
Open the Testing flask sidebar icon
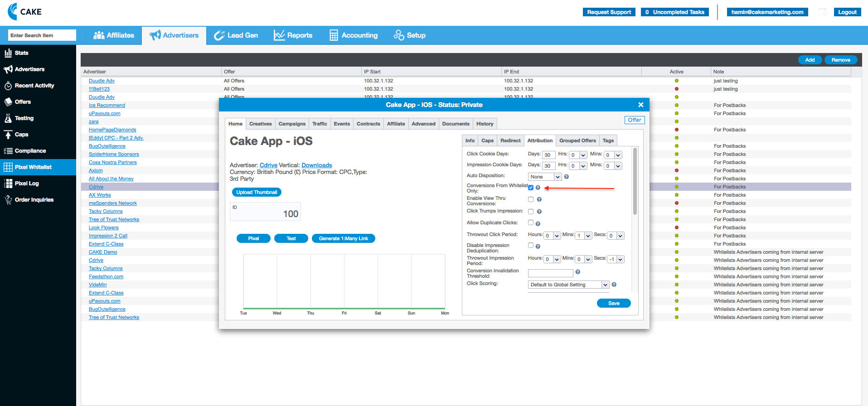point(8,118)
